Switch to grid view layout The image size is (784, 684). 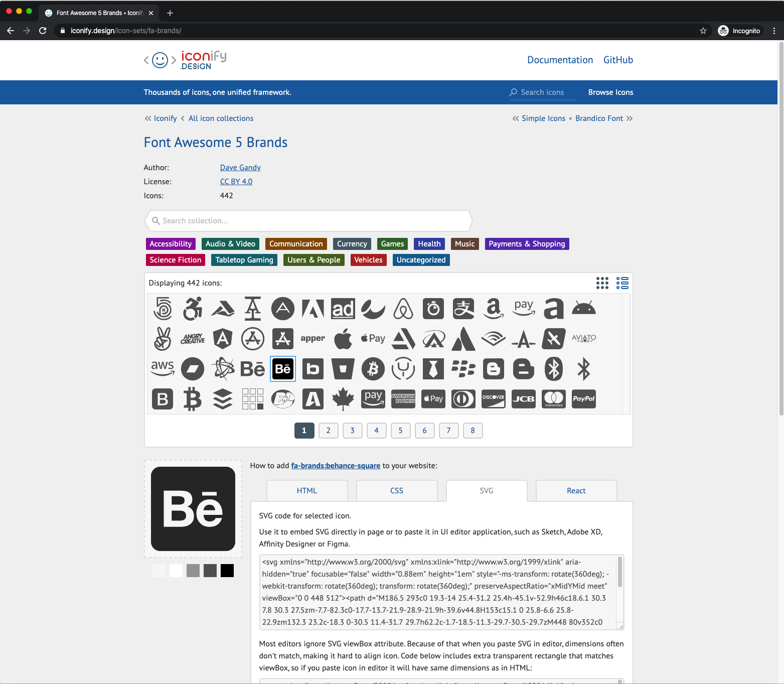[x=602, y=283]
